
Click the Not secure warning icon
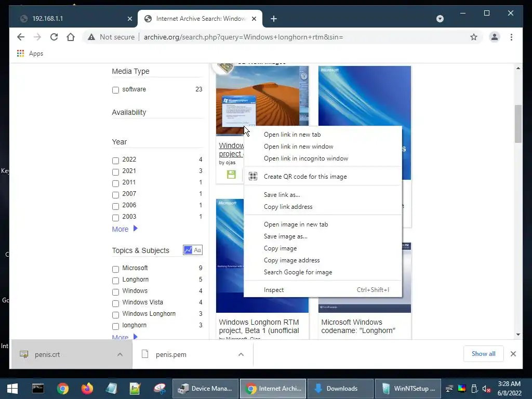tap(91, 37)
